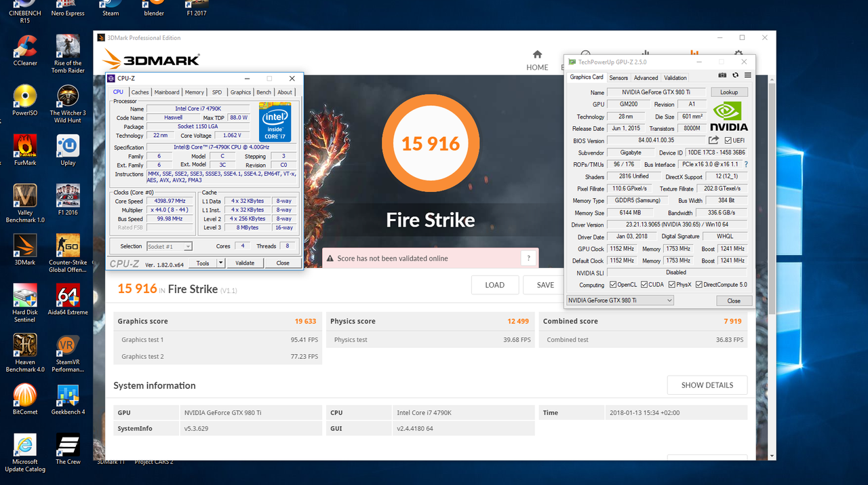Image resolution: width=868 pixels, height=485 pixels.
Task: Open the Socket #1 selection dropdown in CPU-Z
Action: [169, 246]
